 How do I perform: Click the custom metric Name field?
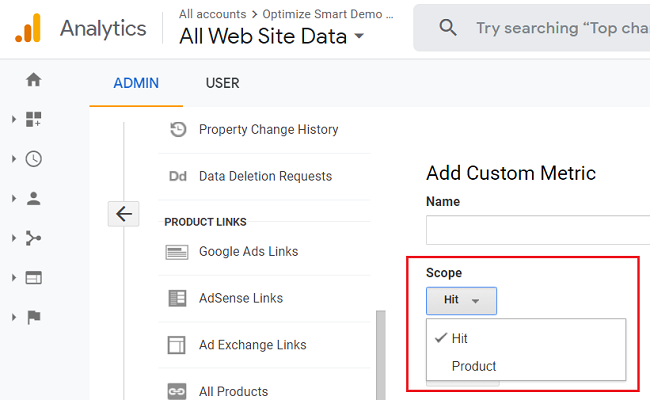coord(537,230)
